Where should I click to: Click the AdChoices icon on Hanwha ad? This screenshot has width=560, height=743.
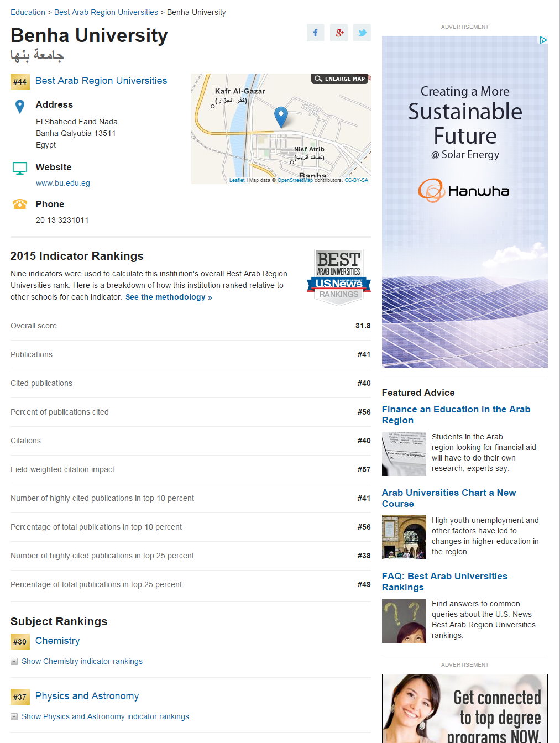click(543, 40)
